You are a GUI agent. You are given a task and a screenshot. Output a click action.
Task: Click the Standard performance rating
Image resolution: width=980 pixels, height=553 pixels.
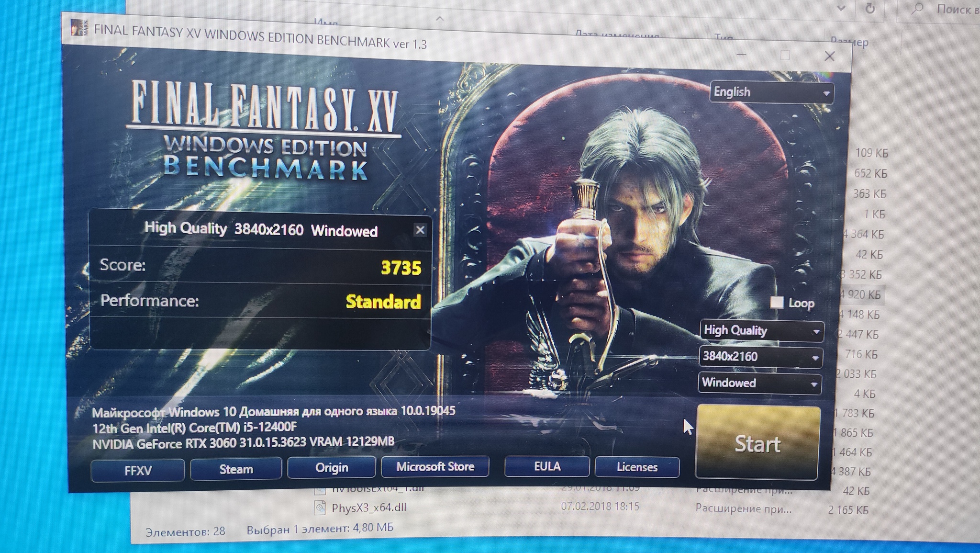[383, 302]
